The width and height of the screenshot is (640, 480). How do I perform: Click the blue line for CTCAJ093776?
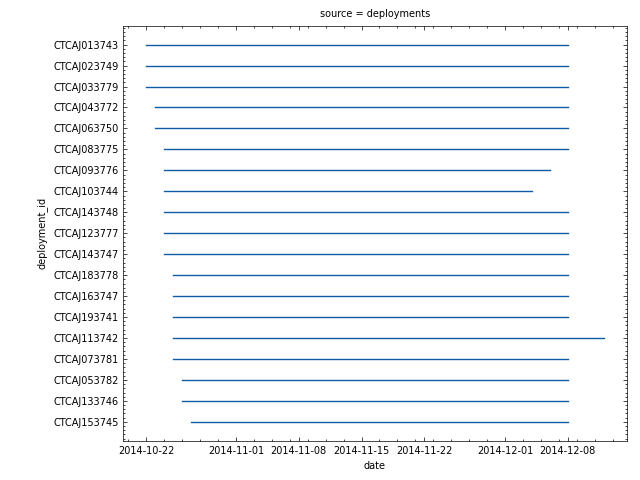click(357, 170)
